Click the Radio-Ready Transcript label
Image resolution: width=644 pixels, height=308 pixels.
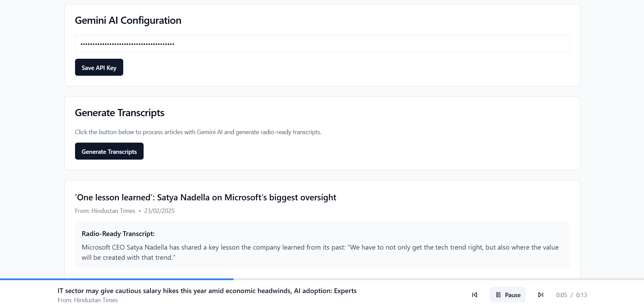pyautogui.click(x=118, y=234)
